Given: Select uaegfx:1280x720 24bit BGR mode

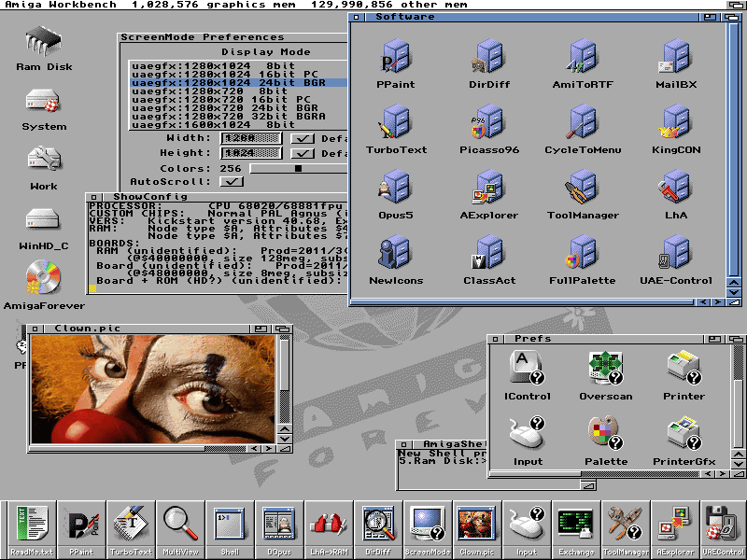Looking at the screenshot, I should click(239, 108).
